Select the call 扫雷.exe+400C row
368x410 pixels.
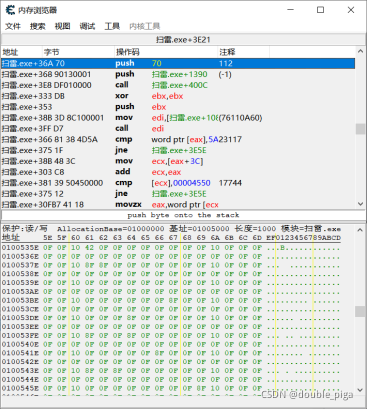point(178,85)
